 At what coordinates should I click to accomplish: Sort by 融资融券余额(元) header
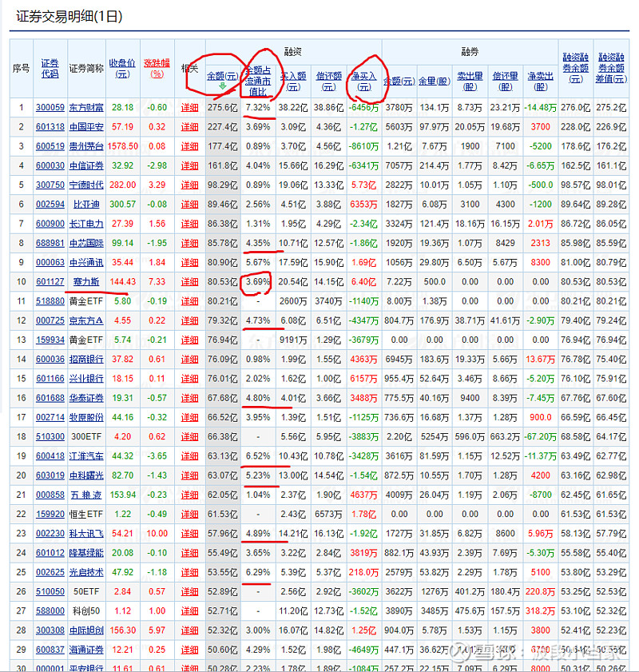(x=576, y=68)
